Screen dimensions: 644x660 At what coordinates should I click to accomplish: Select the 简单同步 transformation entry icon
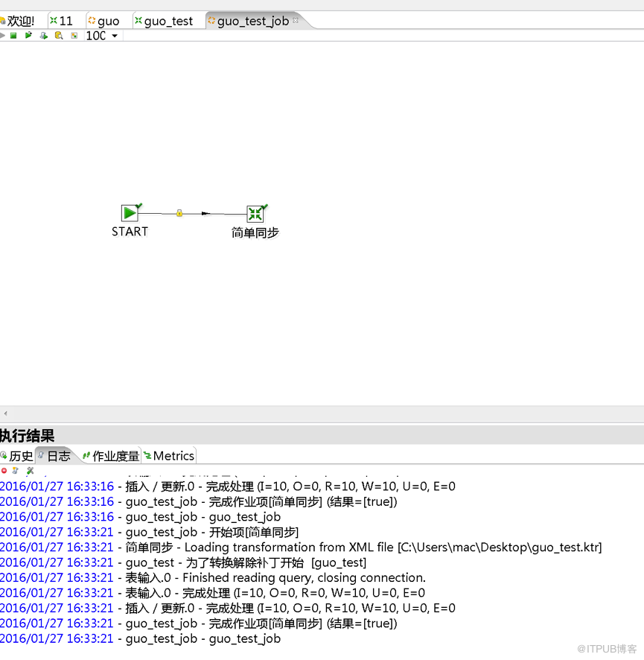pyautogui.click(x=255, y=214)
